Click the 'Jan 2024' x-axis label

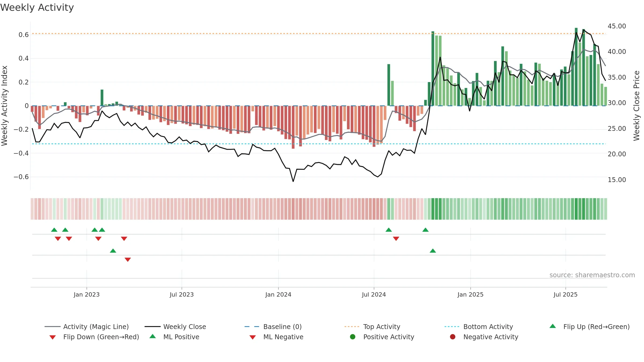[278, 294]
